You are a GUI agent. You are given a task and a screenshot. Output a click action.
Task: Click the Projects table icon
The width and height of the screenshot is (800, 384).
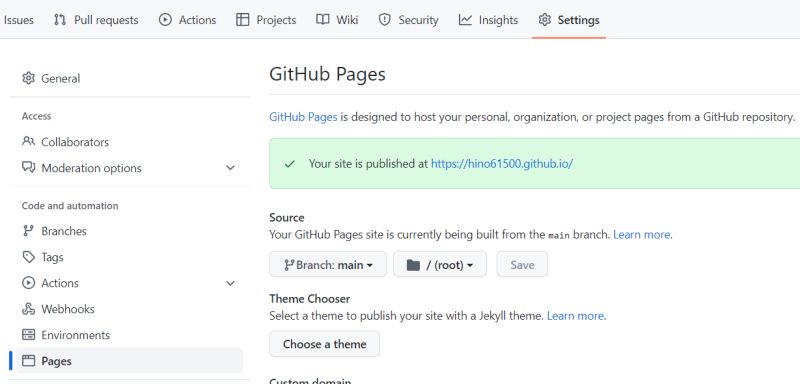tap(243, 20)
